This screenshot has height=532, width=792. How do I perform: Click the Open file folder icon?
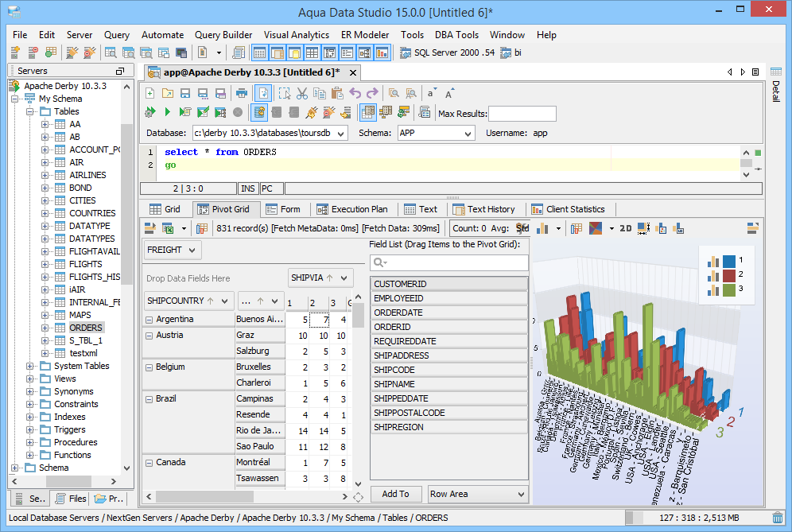[168, 93]
